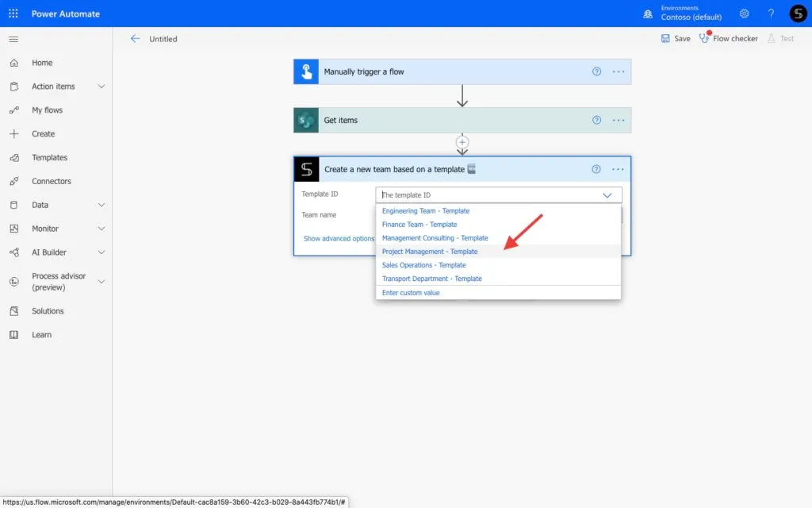Open the Connectors navigation link
The height and width of the screenshot is (508, 812).
52,181
